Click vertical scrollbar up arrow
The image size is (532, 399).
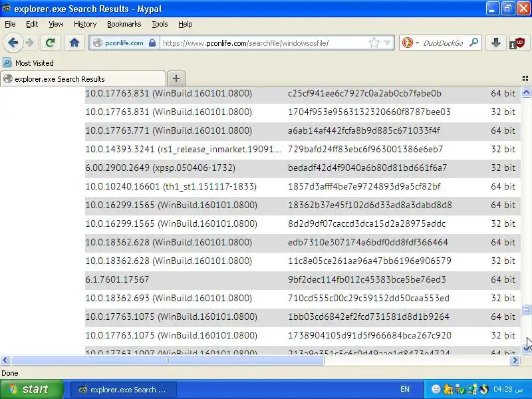coord(526,92)
